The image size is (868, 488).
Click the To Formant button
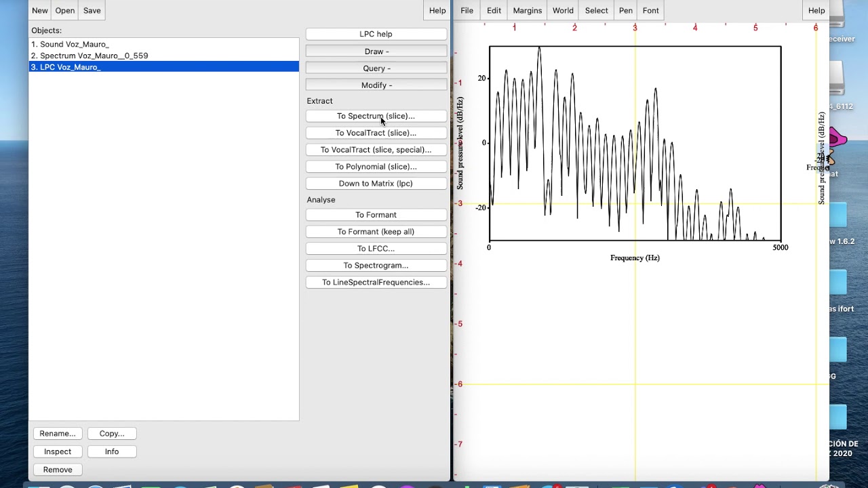376,215
